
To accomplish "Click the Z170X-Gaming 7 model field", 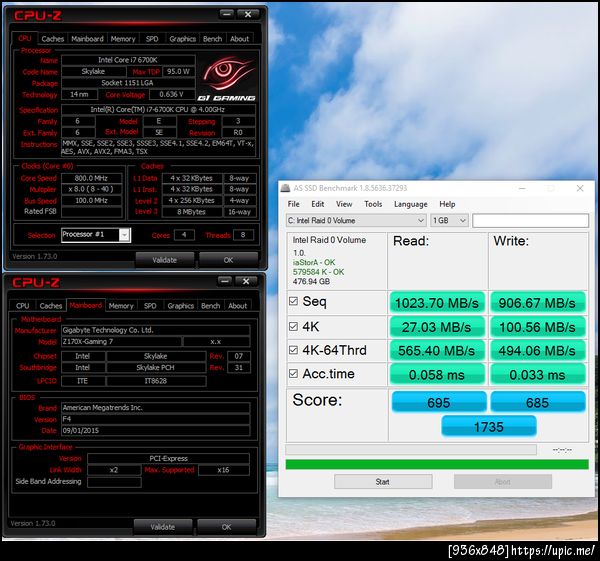I will (x=121, y=341).
